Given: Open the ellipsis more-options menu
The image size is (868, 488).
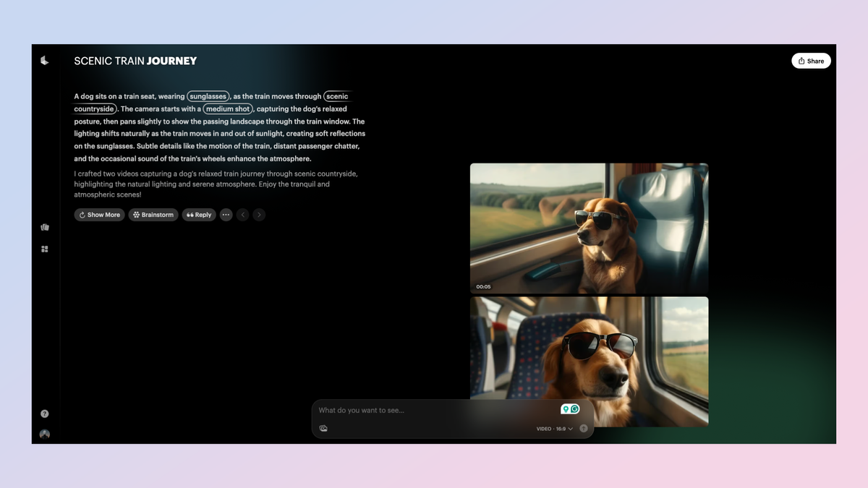Looking at the screenshot, I should point(226,215).
